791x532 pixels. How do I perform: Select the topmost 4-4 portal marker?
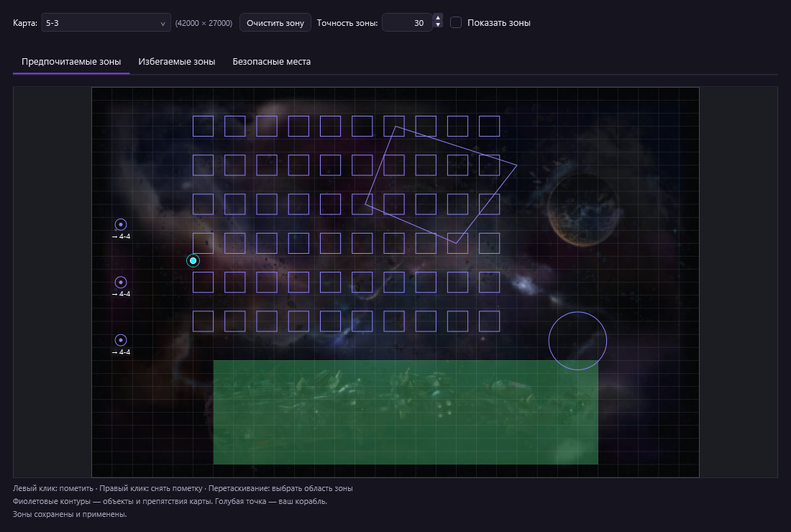tap(121, 224)
